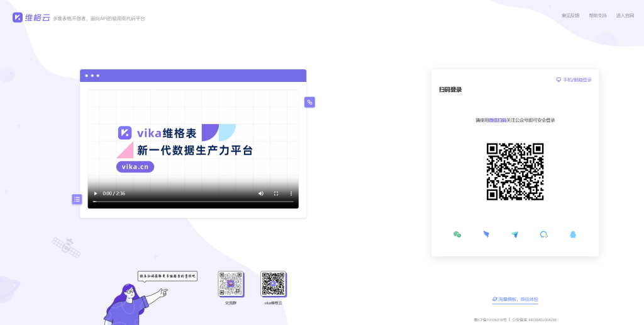
Task: Click the 维格云 logo at top left
Action: coord(31,17)
